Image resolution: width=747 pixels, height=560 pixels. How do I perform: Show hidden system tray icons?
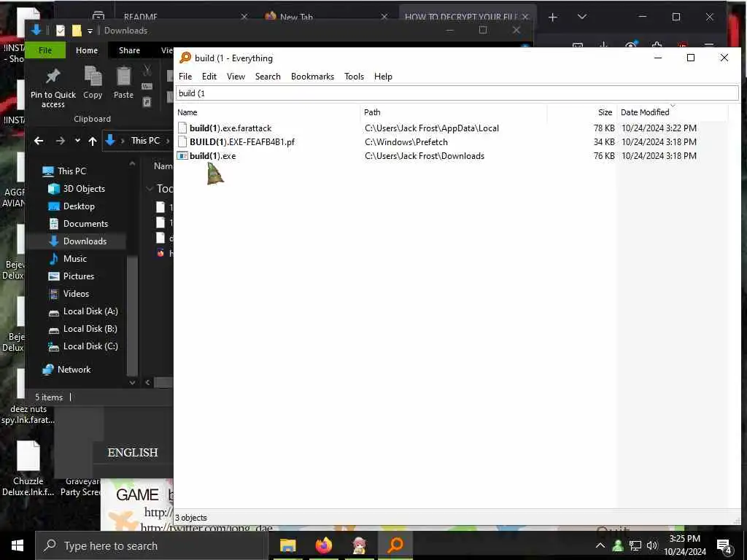(600, 545)
